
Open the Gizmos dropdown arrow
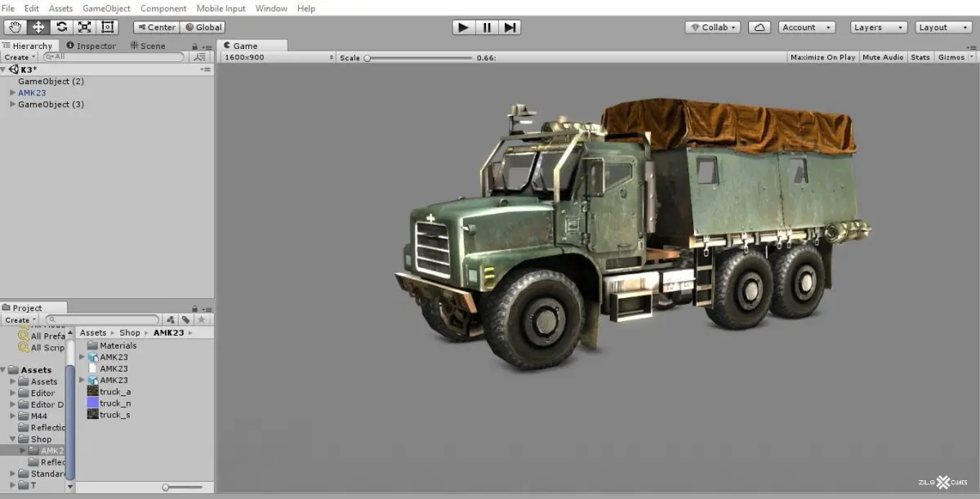coord(971,57)
